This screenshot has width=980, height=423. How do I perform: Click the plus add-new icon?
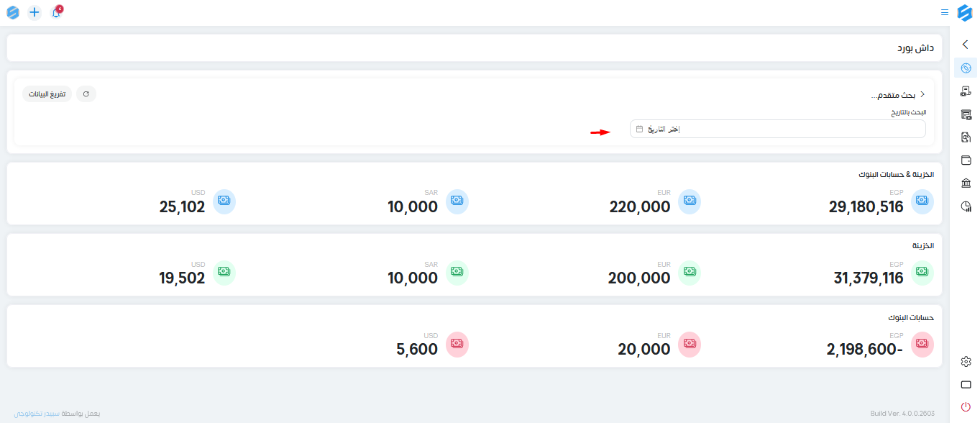(35, 12)
